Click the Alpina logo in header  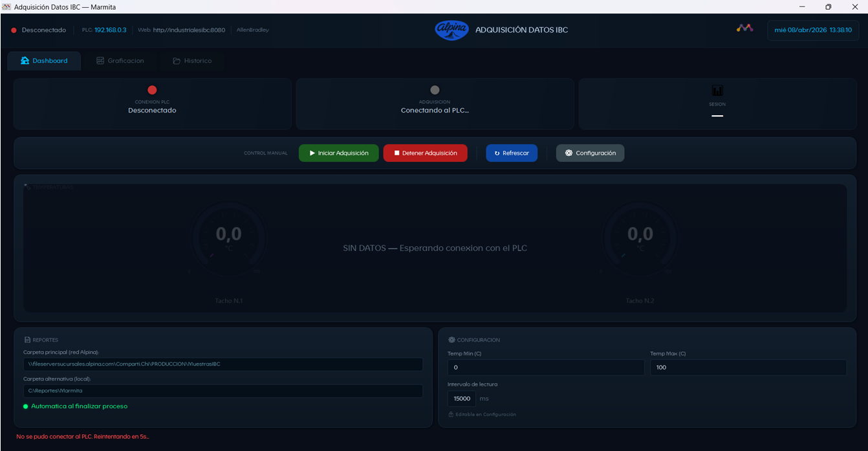[x=451, y=30]
